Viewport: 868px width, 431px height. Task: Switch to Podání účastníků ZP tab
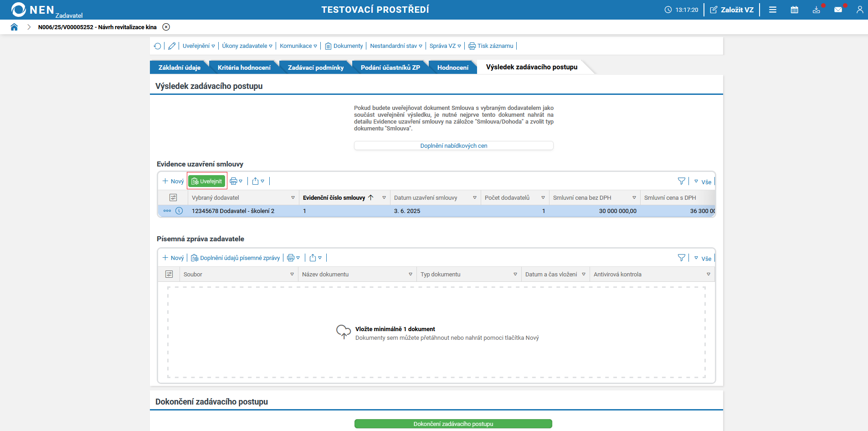pos(390,68)
